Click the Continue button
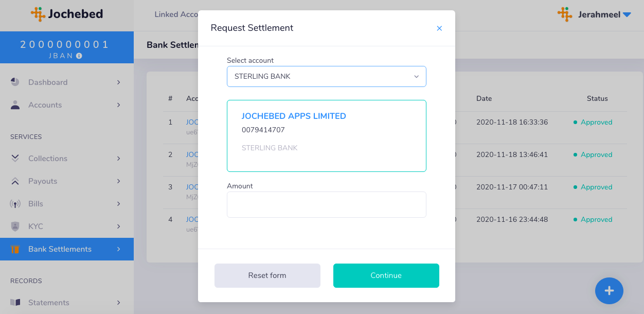This screenshot has height=314, width=644. [x=386, y=275]
